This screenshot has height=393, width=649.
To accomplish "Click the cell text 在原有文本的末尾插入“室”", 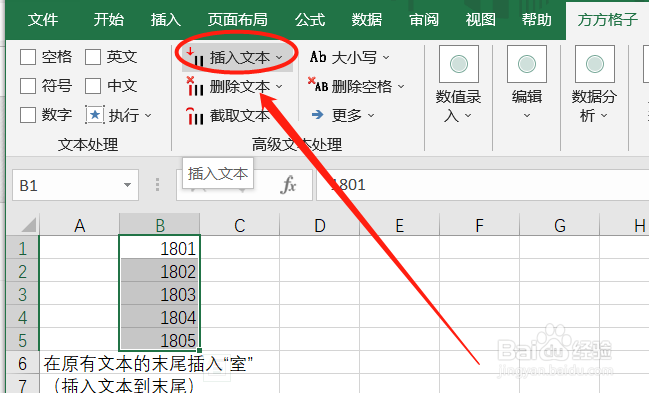I will coord(148,364).
